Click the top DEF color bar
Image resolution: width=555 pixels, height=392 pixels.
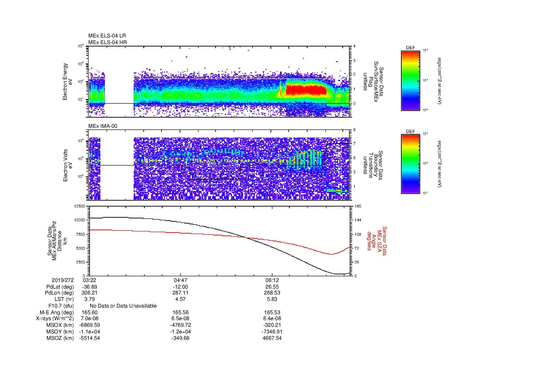410,80
